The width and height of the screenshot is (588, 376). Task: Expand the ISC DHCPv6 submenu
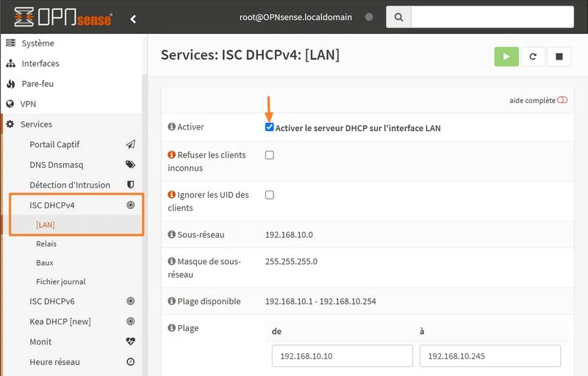click(51, 301)
